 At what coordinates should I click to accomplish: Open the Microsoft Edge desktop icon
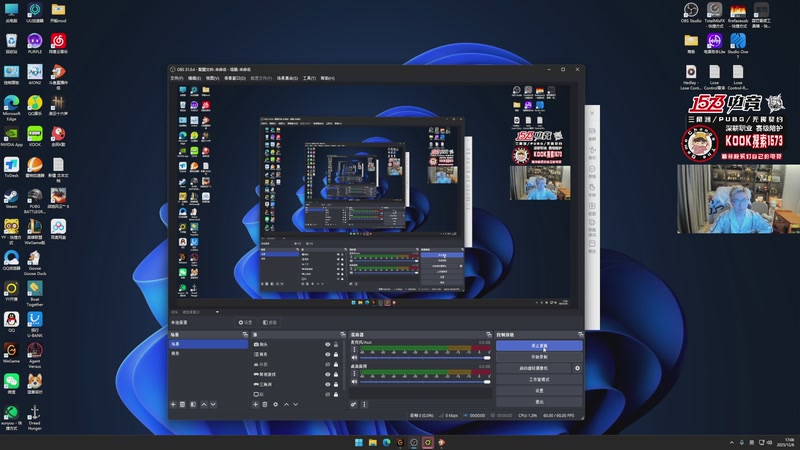11,107
